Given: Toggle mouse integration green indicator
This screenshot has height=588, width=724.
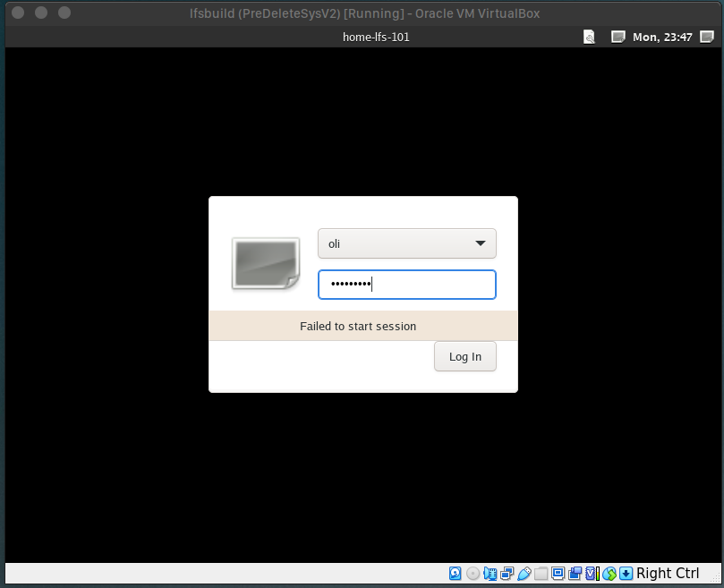Looking at the screenshot, I should 609,574.
